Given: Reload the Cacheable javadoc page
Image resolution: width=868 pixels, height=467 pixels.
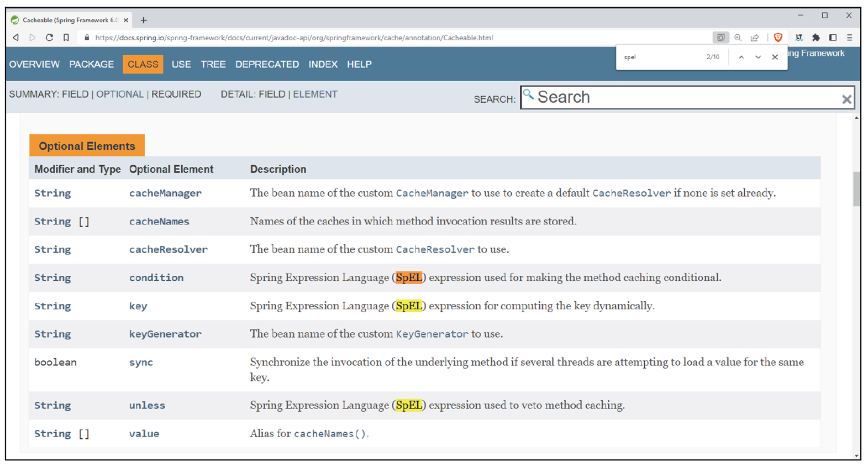Looking at the screenshot, I should [49, 38].
